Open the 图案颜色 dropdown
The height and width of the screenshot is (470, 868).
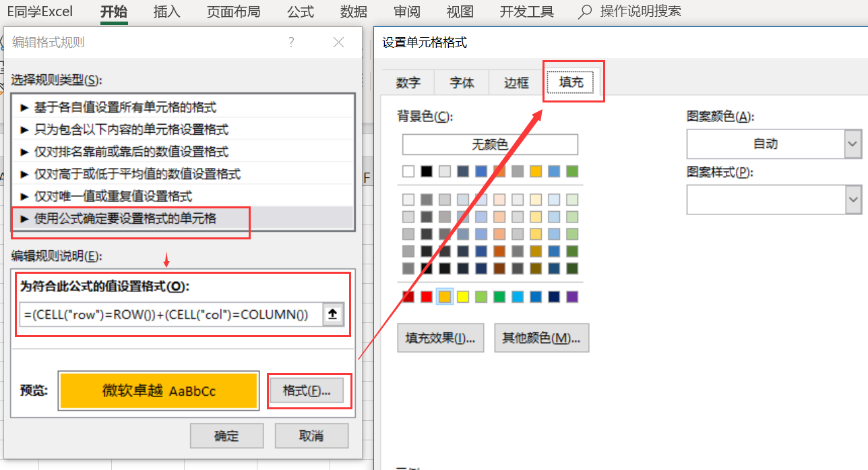click(x=853, y=144)
